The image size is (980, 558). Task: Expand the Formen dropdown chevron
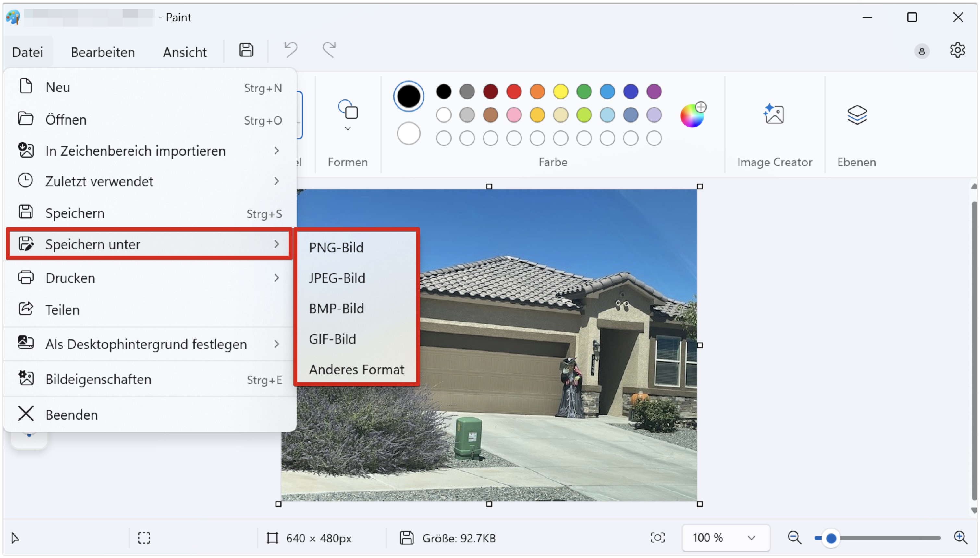tap(347, 129)
